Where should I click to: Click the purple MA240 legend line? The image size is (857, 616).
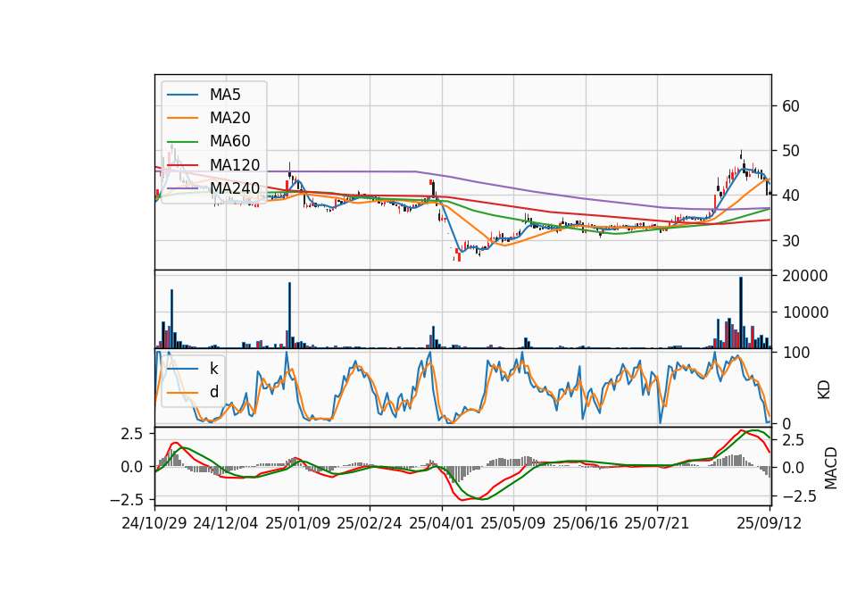(x=182, y=188)
